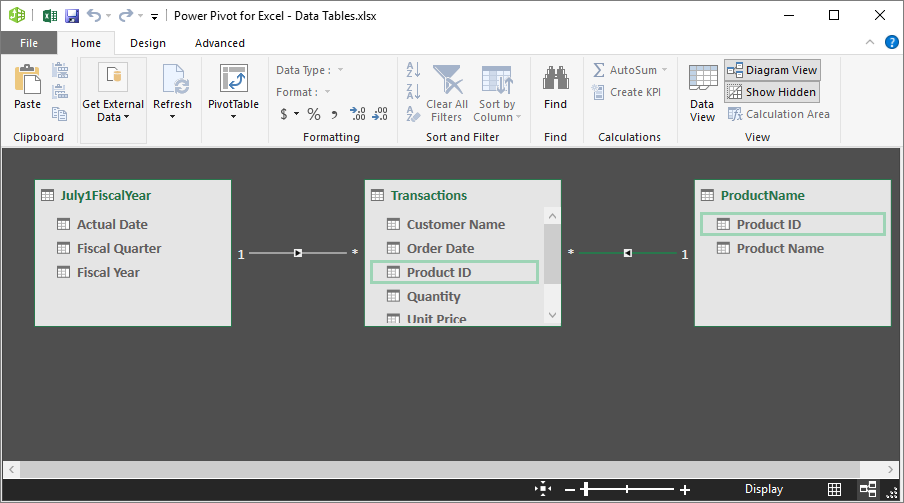
Task: Select the Home ribbon tab
Action: [x=86, y=43]
